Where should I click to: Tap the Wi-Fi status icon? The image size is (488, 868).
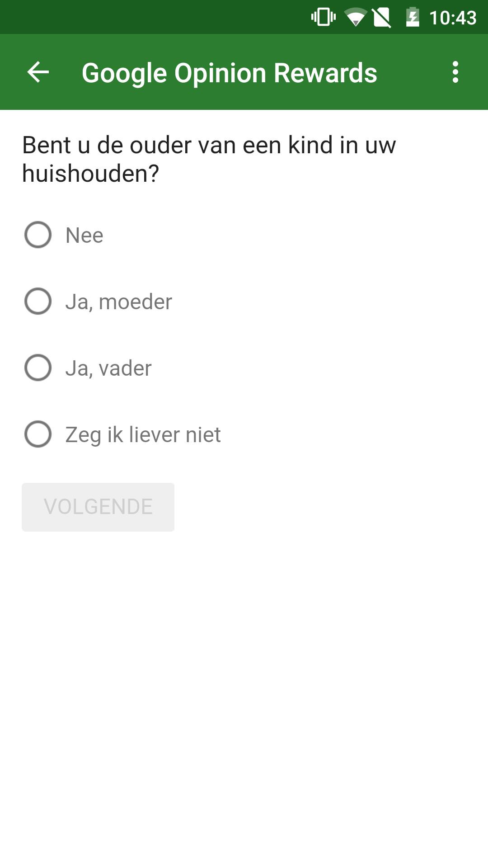(x=356, y=17)
